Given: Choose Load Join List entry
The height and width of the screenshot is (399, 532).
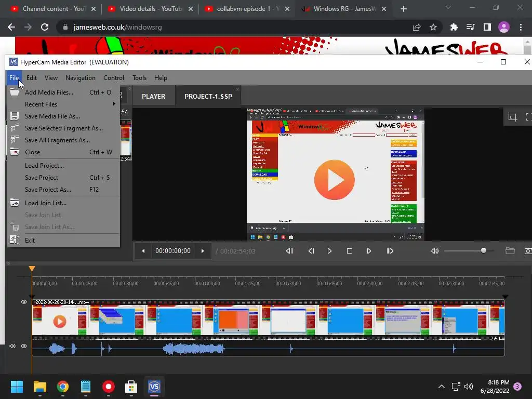Looking at the screenshot, I should click(63, 203).
